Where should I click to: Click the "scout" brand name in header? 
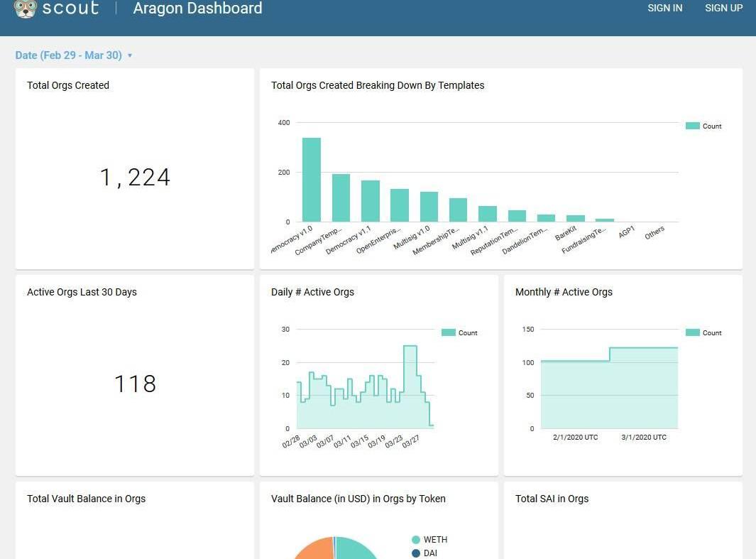click(70, 8)
